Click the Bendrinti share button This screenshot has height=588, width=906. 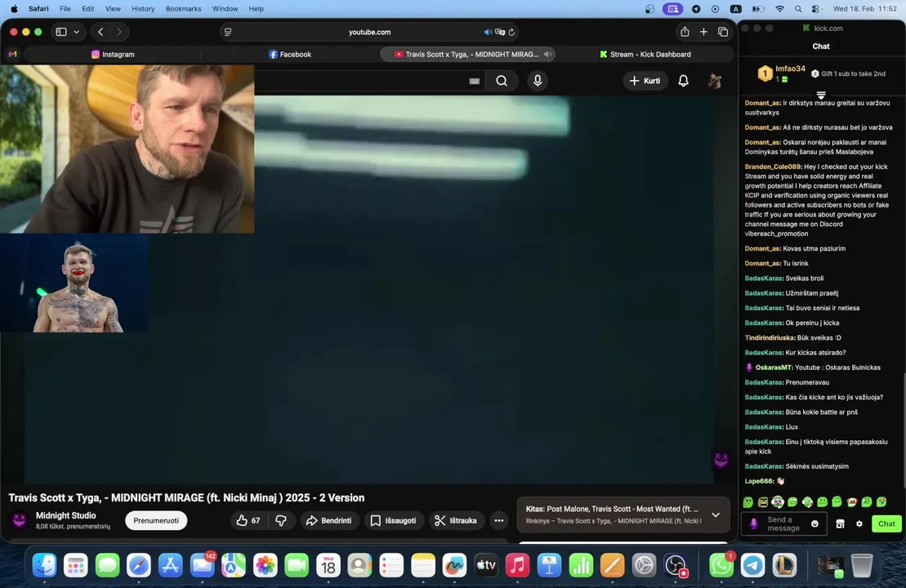click(x=328, y=520)
